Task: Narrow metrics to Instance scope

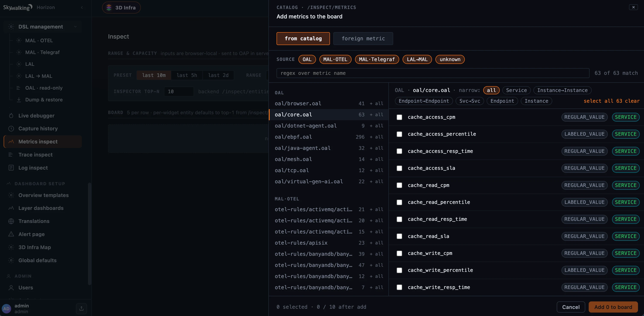Action: point(536,101)
